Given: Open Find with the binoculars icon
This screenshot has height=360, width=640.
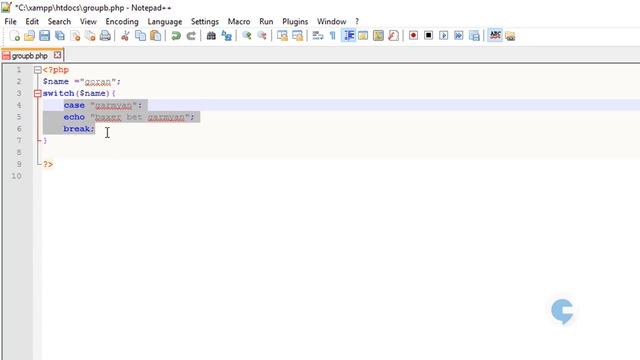Looking at the screenshot, I should (x=211, y=36).
